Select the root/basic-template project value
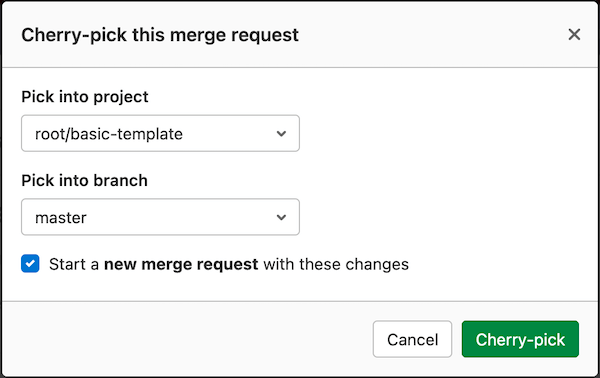600x378 pixels. (109, 134)
